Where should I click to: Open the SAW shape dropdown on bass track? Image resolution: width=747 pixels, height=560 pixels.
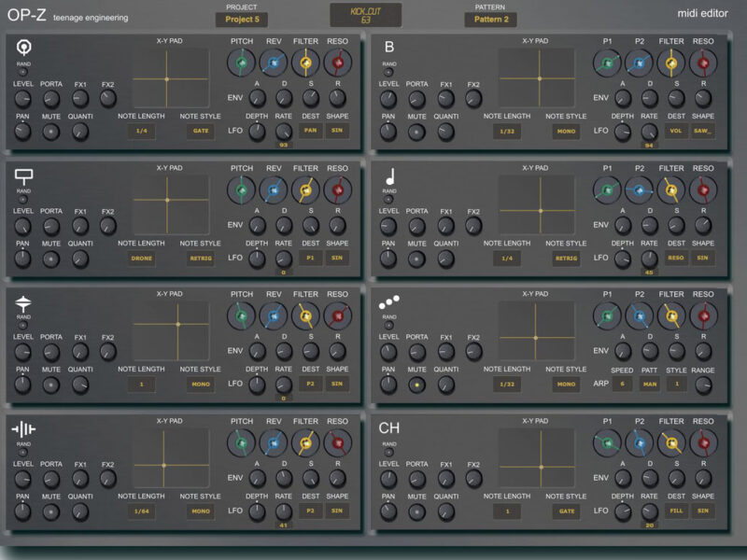click(x=703, y=131)
